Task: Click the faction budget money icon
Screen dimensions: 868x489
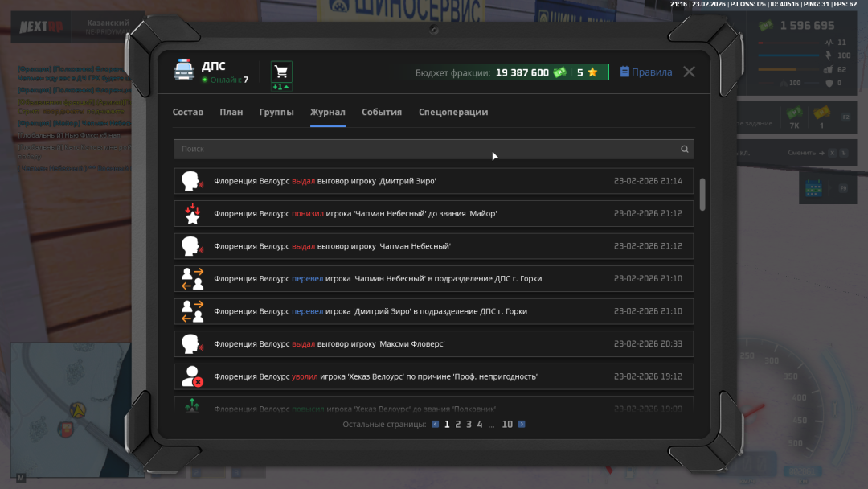Action: click(x=559, y=72)
